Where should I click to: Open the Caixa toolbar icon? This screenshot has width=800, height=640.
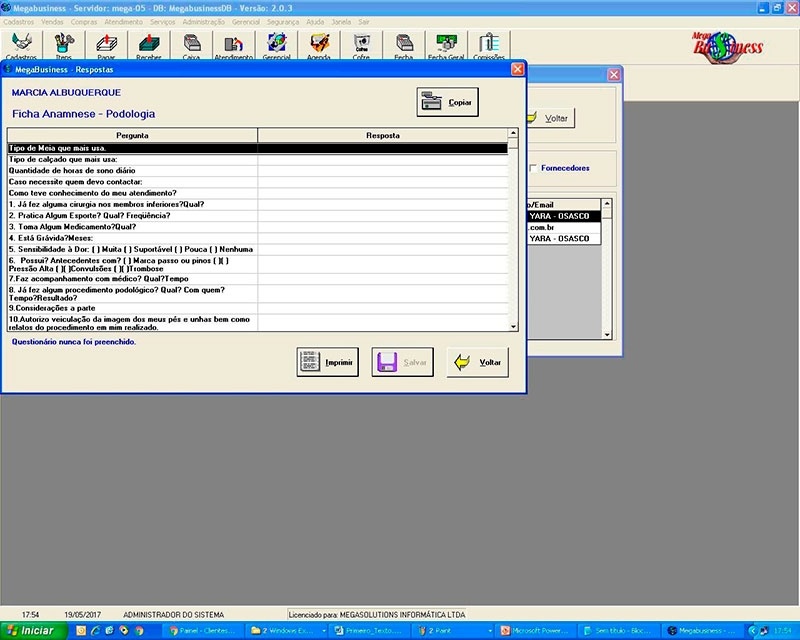192,45
